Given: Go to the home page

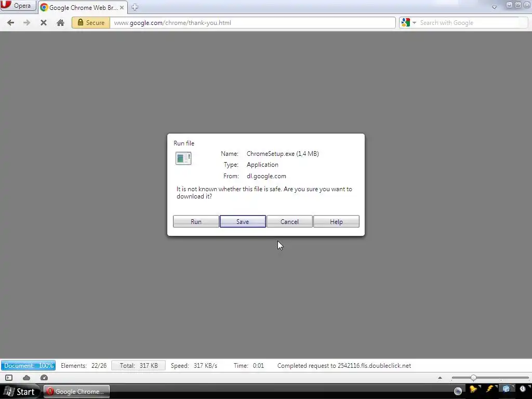Looking at the screenshot, I should pyautogui.click(x=60, y=23).
